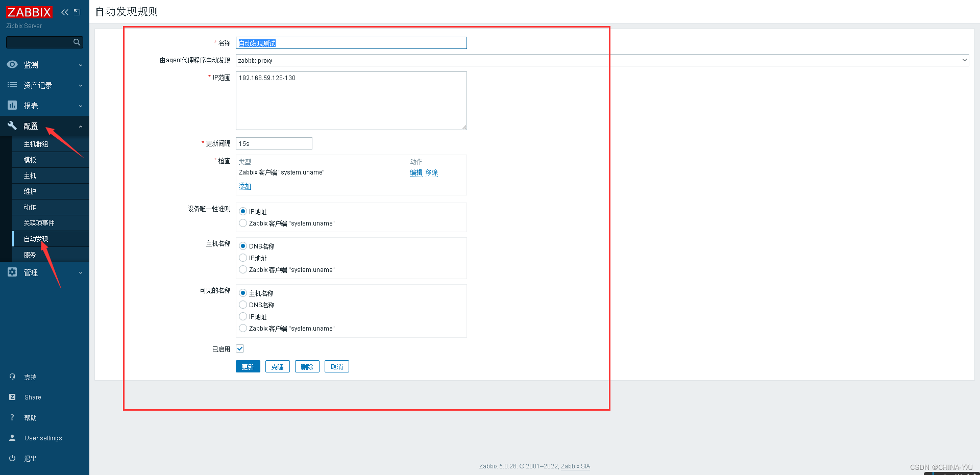Click the reports bar chart icon
This screenshot has width=980, height=475.
click(12, 105)
